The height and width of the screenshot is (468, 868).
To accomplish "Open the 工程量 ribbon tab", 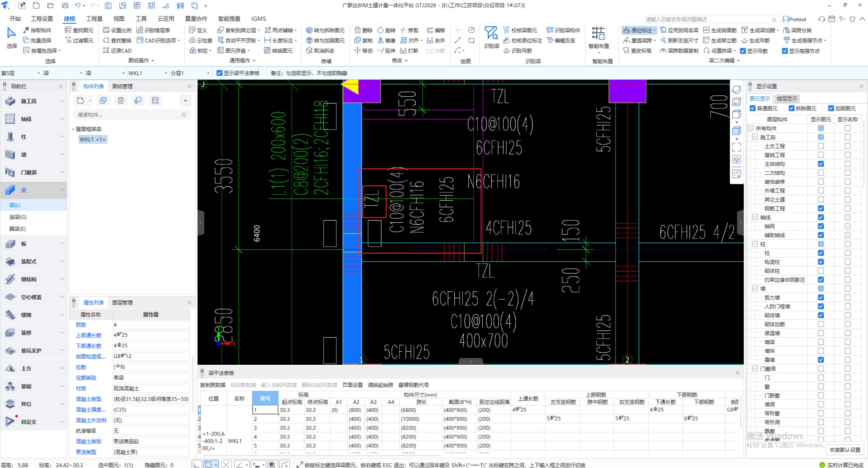I will point(94,19).
